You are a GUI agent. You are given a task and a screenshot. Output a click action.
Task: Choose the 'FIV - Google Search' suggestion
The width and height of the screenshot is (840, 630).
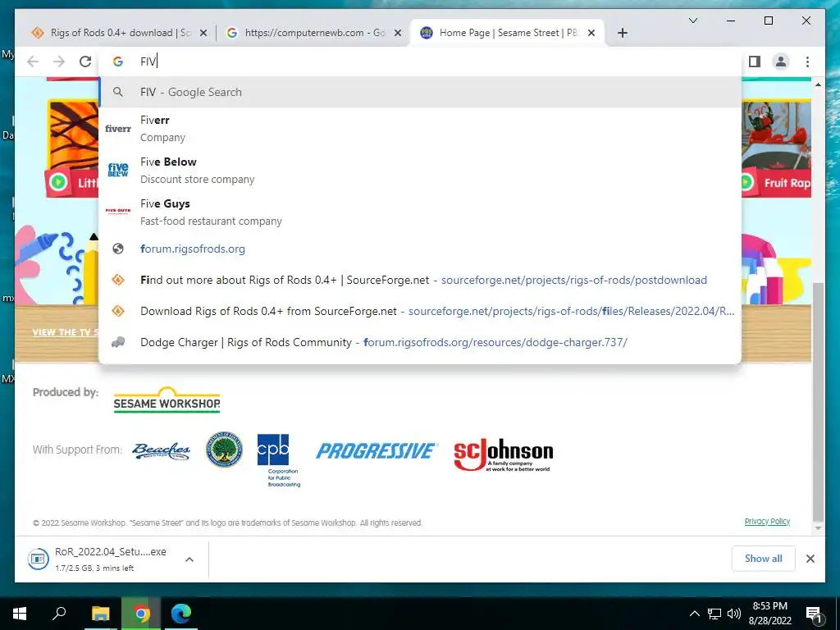pyautogui.click(x=420, y=92)
